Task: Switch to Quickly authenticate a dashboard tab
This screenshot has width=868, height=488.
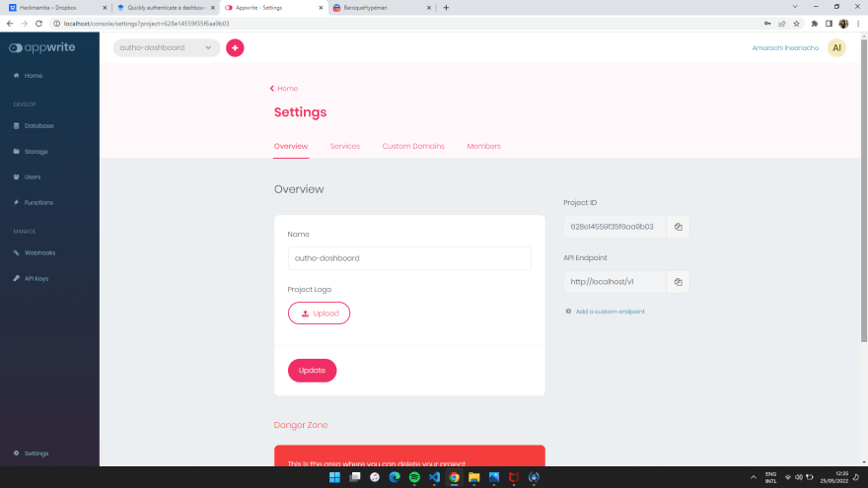Action: click(x=165, y=8)
